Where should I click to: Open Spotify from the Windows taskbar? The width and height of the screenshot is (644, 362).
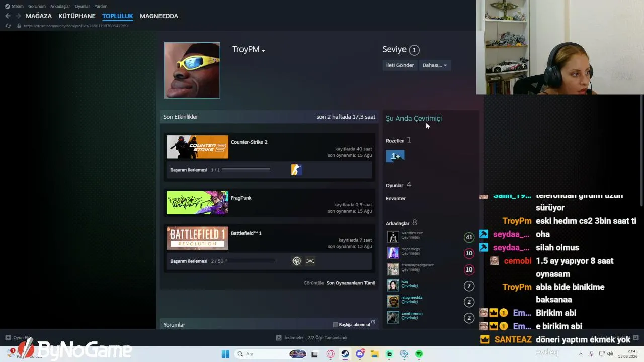419,354
